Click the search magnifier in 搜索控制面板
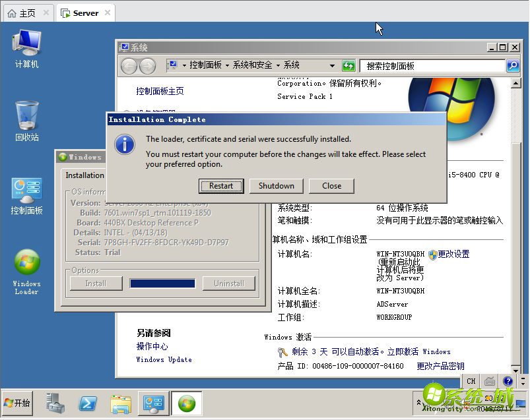The width and height of the screenshot is (530, 420). (512, 65)
